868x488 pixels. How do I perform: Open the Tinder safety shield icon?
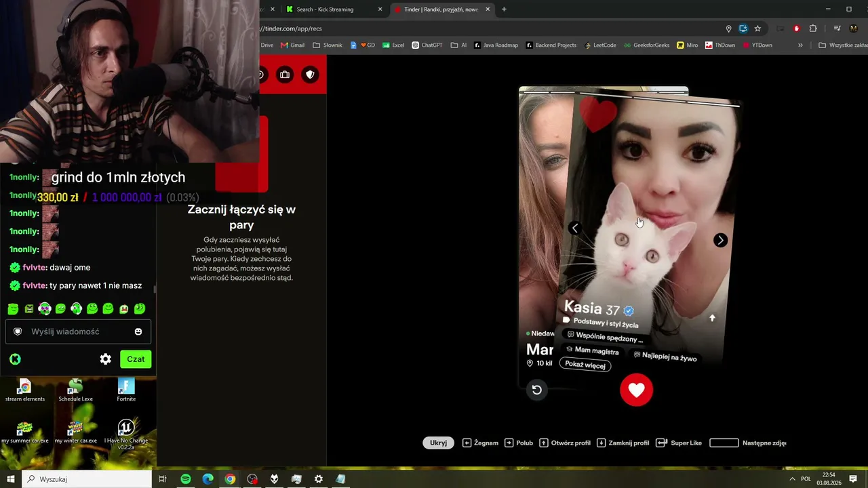[310, 75]
